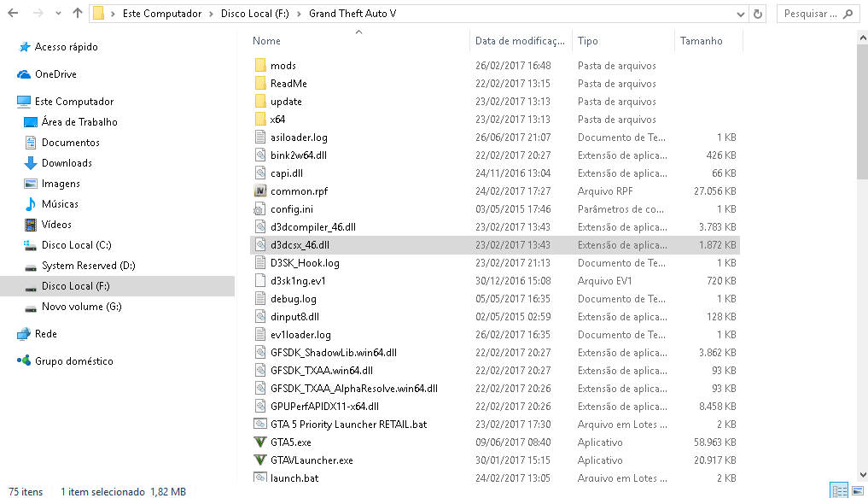Select D3SK_Hook.log file icon
Screen dimensions: 868x498
[x=260, y=262]
